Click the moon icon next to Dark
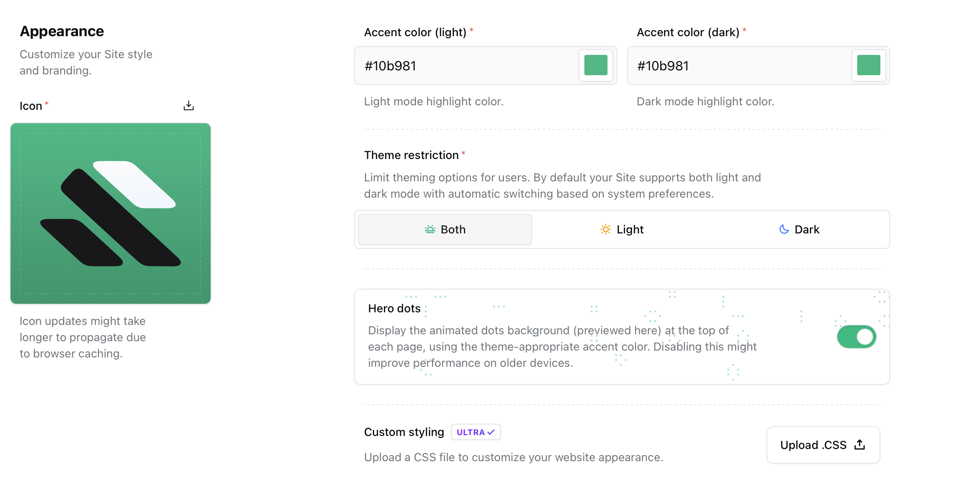The image size is (980, 488). pyautogui.click(x=784, y=229)
